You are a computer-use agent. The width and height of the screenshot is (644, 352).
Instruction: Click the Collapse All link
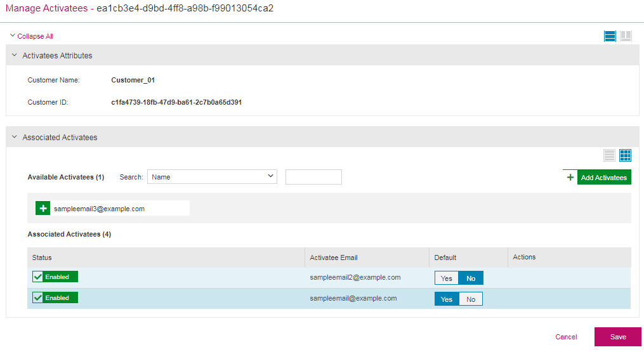(35, 36)
